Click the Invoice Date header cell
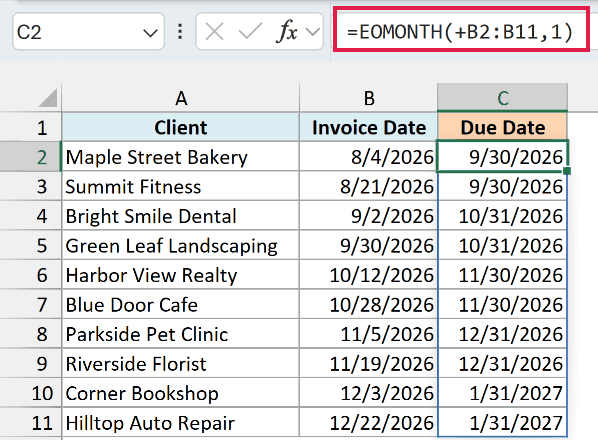This screenshot has width=598, height=440. (x=369, y=127)
